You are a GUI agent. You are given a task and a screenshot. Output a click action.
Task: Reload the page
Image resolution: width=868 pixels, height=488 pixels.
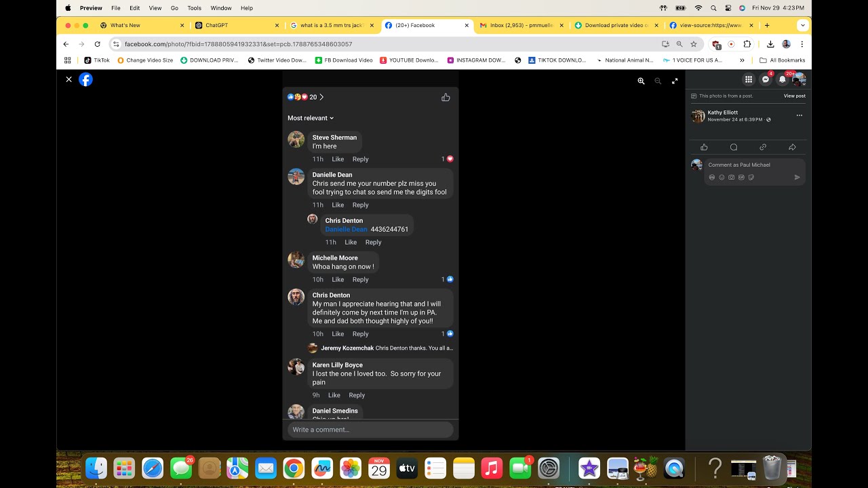pyautogui.click(x=98, y=44)
